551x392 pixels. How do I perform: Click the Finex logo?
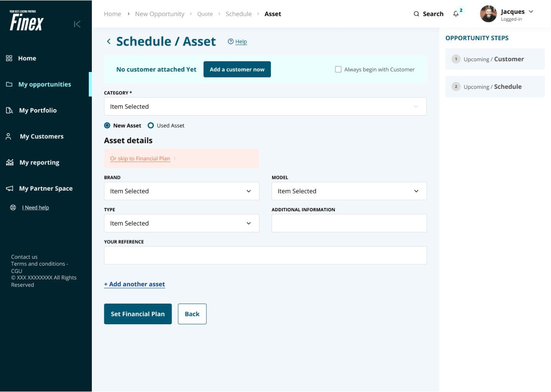pos(26,20)
